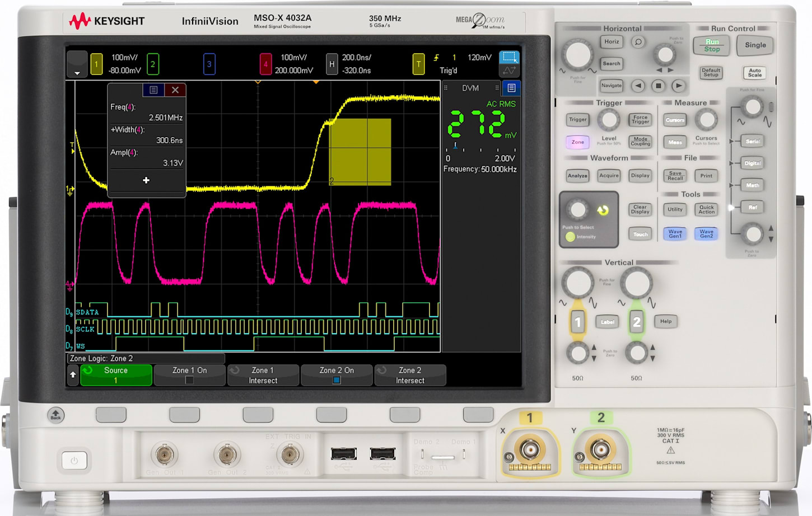Toggle the Zone 2 On softkey
This screenshot has width=812, height=516.
(x=337, y=375)
